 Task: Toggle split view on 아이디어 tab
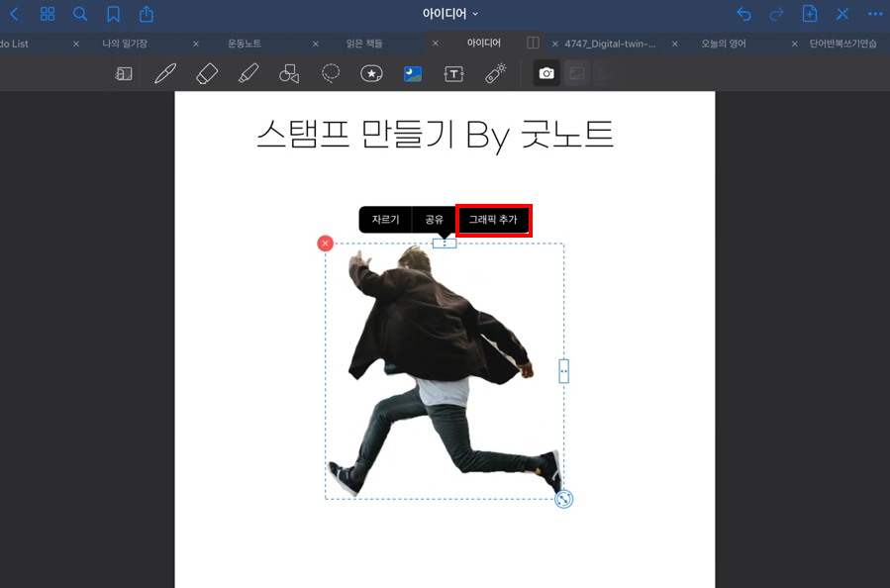533,44
